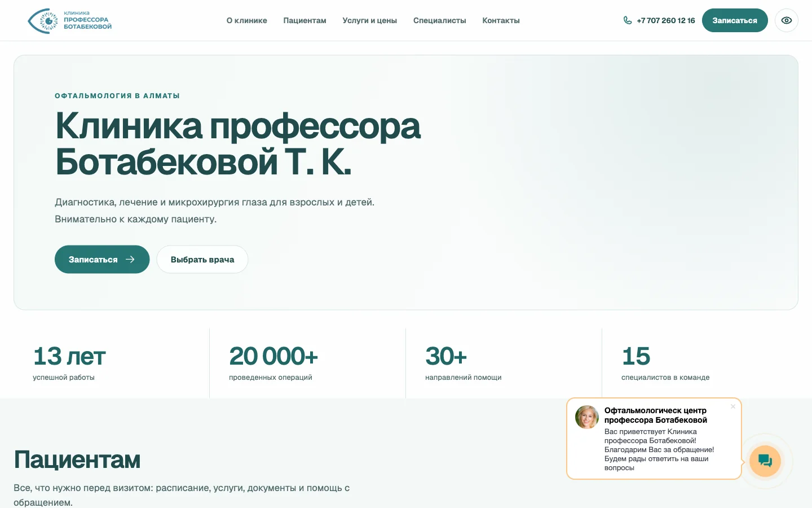
Task: Open the "Специалисты" navigation item
Action: click(440, 20)
